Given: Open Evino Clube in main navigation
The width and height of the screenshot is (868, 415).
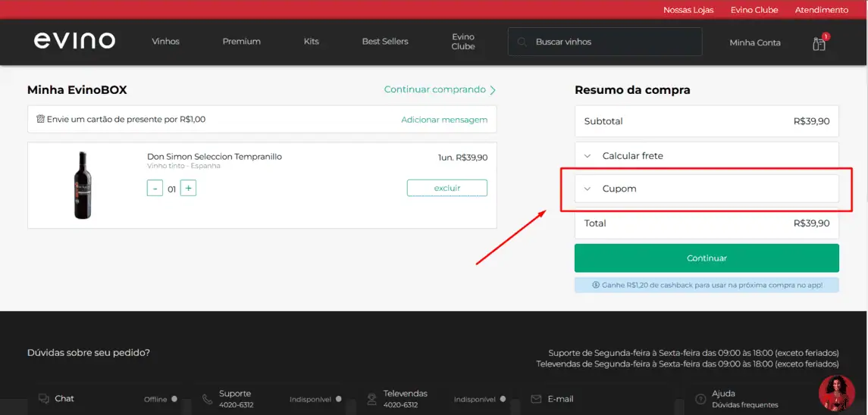Looking at the screenshot, I should pyautogui.click(x=463, y=42).
